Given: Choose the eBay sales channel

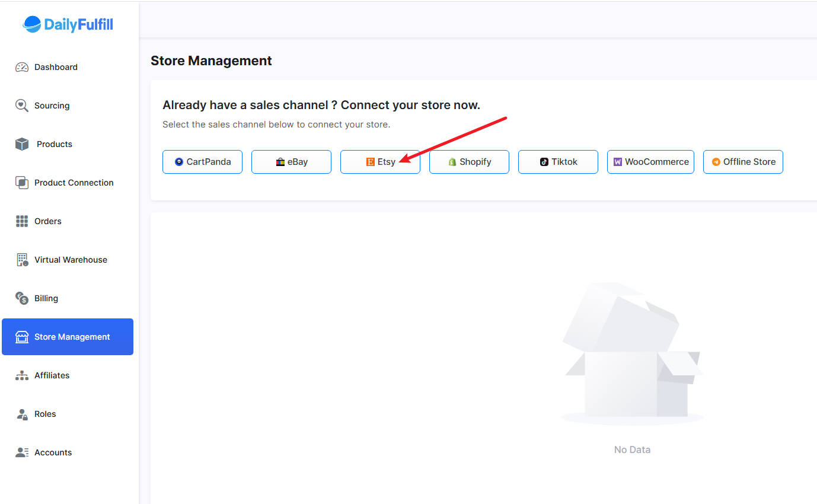Looking at the screenshot, I should (291, 162).
